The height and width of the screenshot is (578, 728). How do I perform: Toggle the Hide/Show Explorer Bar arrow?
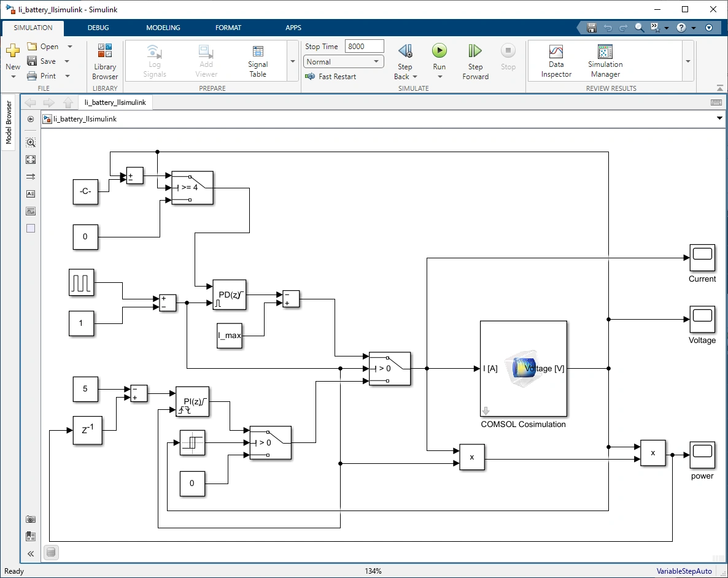(31, 119)
